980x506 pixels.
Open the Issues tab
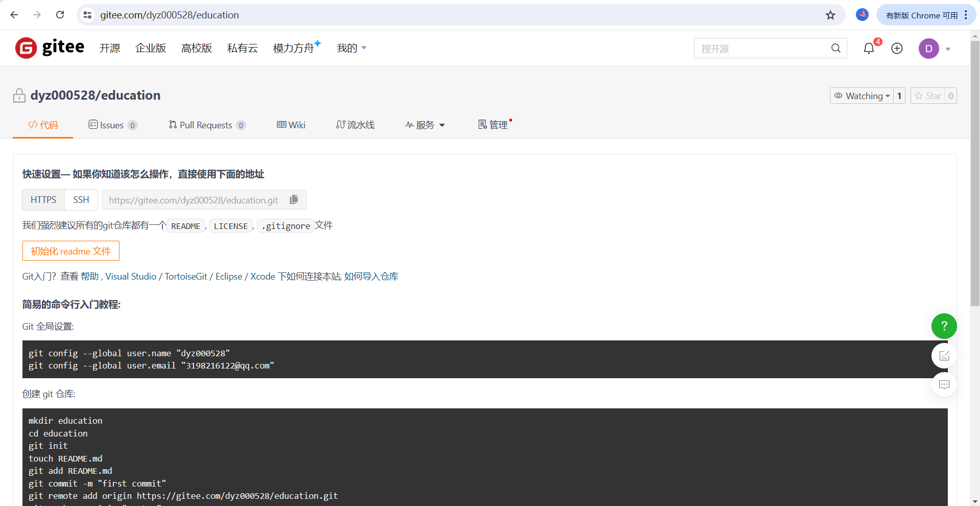click(112, 125)
